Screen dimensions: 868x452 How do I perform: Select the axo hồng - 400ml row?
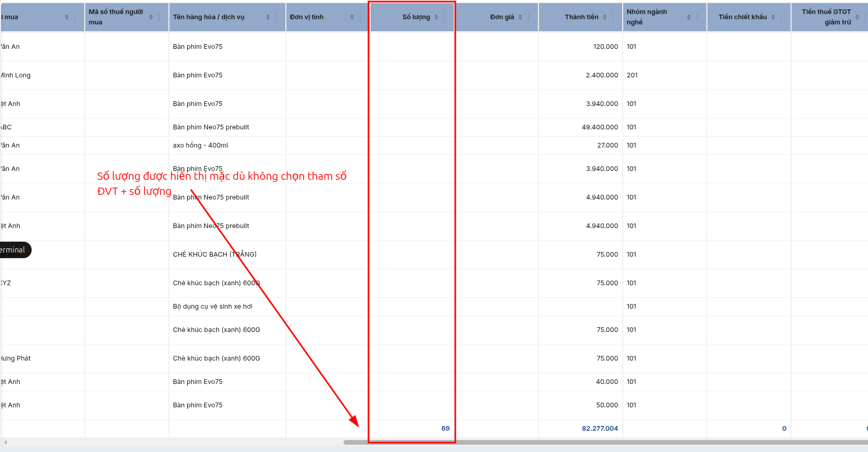(434, 145)
